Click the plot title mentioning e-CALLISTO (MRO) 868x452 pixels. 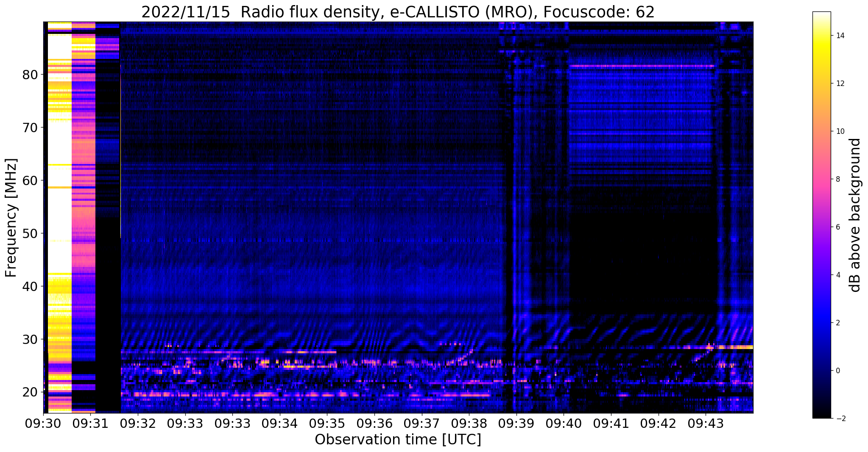pyautogui.click(x=398, y=12)
